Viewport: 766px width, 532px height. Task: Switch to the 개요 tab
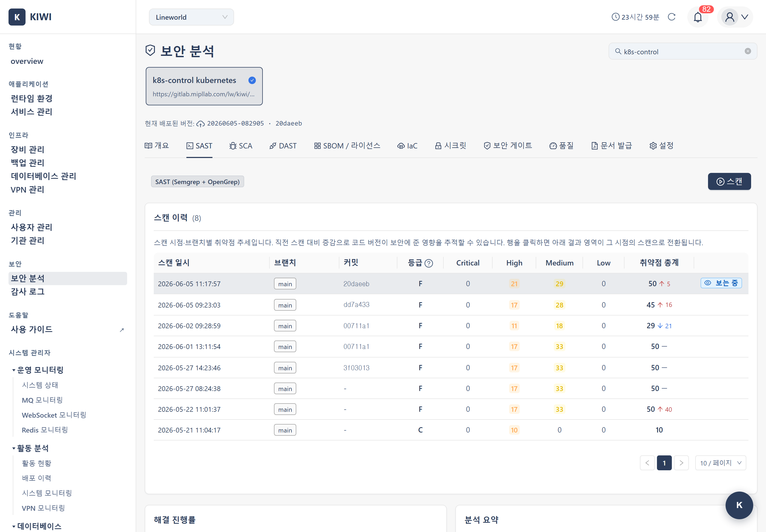(x=157, y=146)
